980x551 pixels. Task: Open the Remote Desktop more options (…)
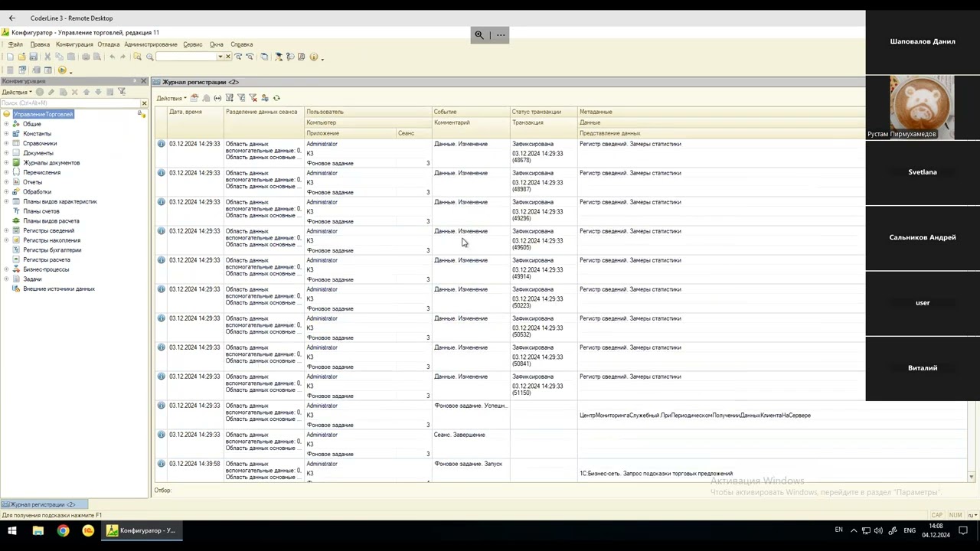click(x=501, y=34)
